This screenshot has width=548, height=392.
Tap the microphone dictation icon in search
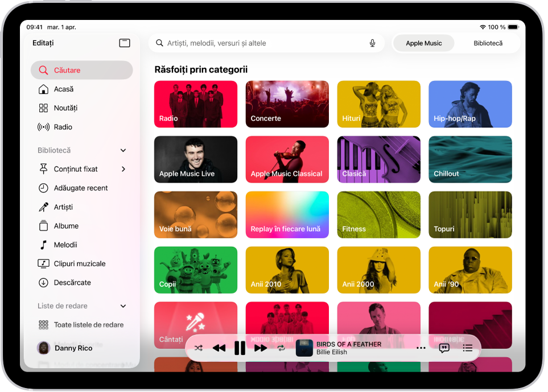(x=372, y=43)
